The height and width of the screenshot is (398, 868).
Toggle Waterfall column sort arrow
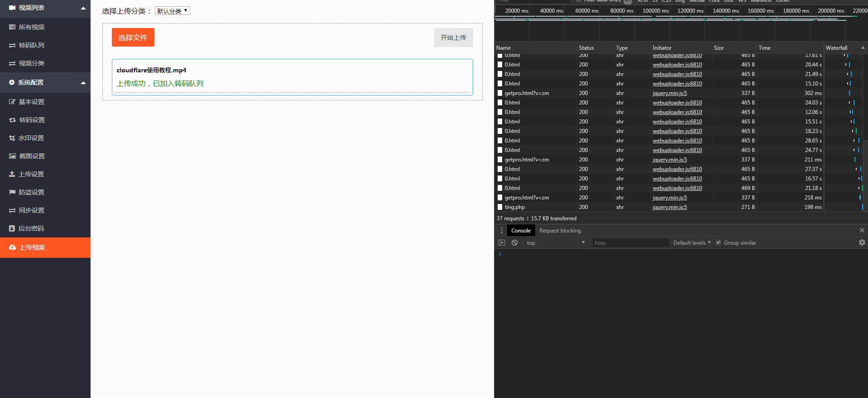[863, 47]
